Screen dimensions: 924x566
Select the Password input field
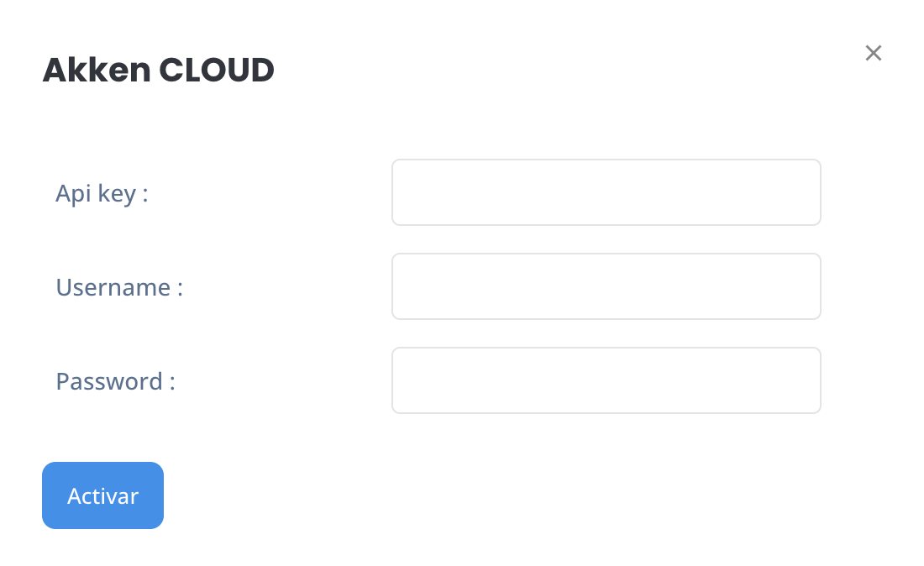tap(606, 380)
